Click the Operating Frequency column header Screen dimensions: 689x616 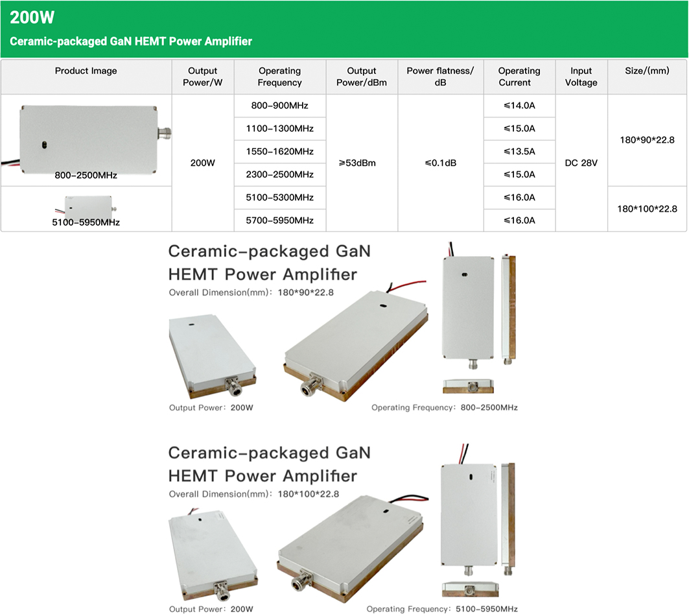[x=279, y=77]
